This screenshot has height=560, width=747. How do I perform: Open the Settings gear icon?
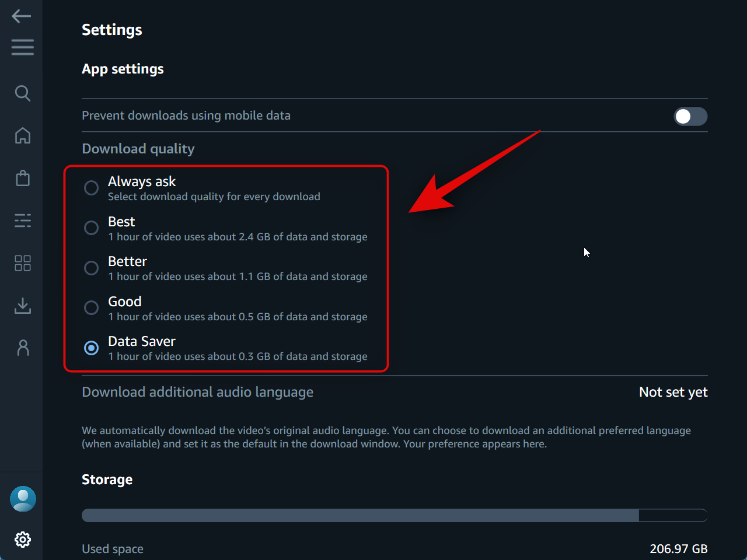[x=23, y=540]
